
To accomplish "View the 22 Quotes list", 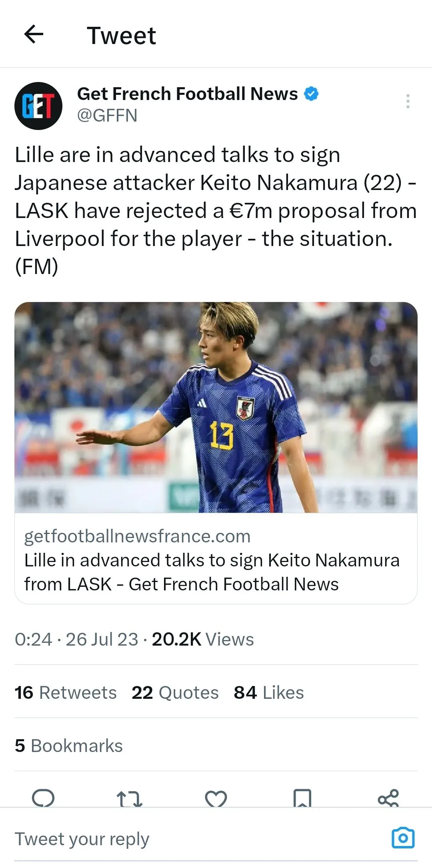I will coord(175,692).
